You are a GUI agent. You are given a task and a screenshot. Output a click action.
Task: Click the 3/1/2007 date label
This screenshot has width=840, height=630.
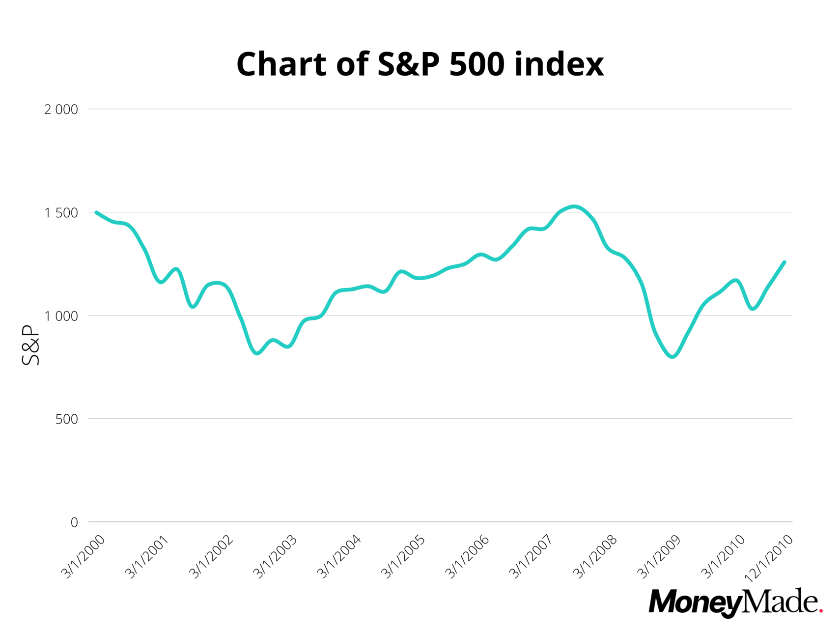coord(531,557)
